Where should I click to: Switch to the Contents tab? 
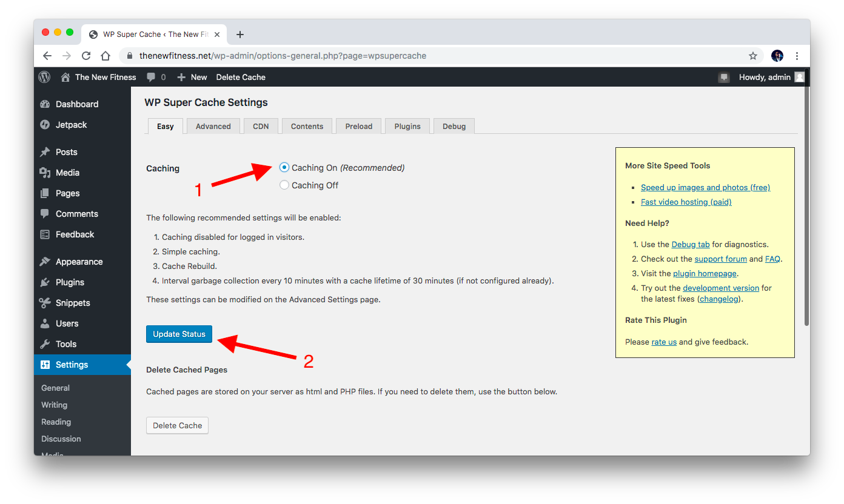(x=307, y=126)
